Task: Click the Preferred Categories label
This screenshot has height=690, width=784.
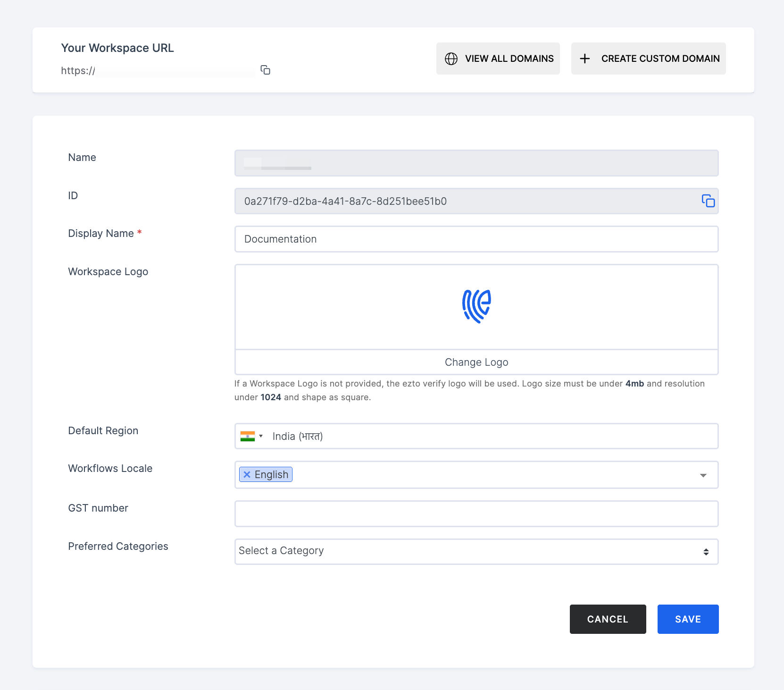Action: [118, 546]
